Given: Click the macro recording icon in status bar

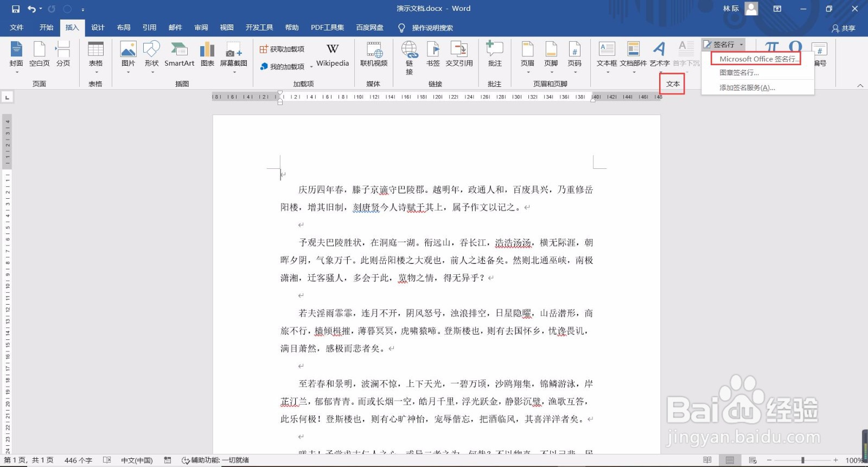Looking at the screenshot, I should (x=168, y=460).
